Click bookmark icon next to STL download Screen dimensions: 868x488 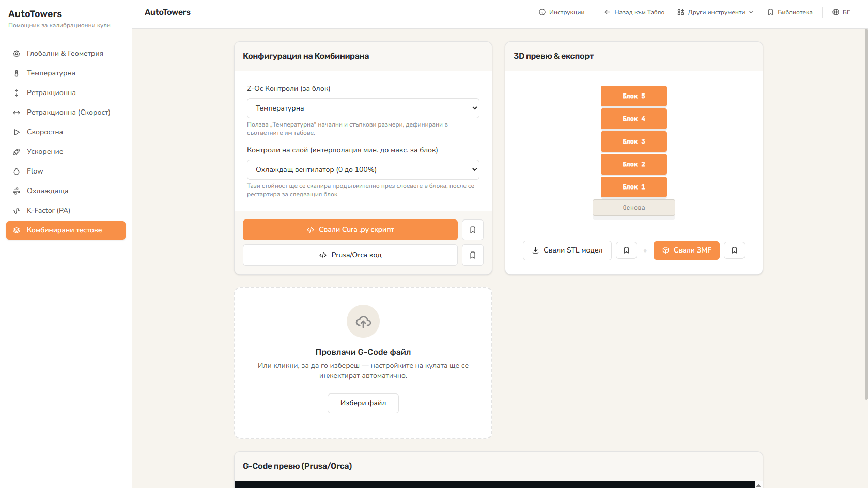pyautogui.click(x=626, y=250)
